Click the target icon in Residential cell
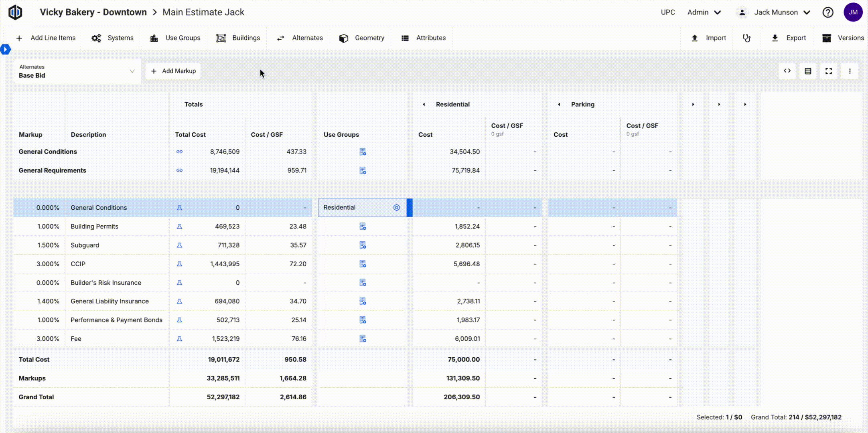Screen dimensions: 868x433 click(x=396, y=208)
